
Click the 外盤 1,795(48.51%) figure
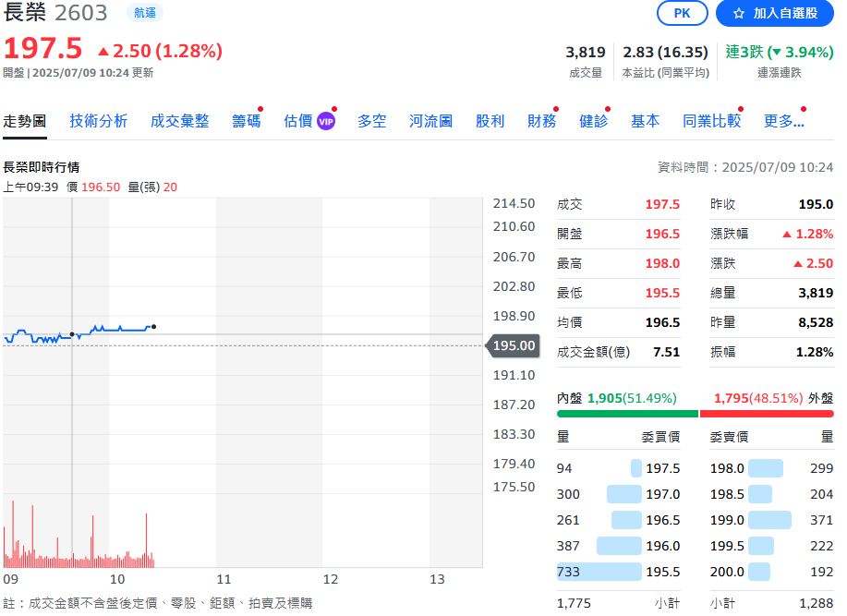758,398
